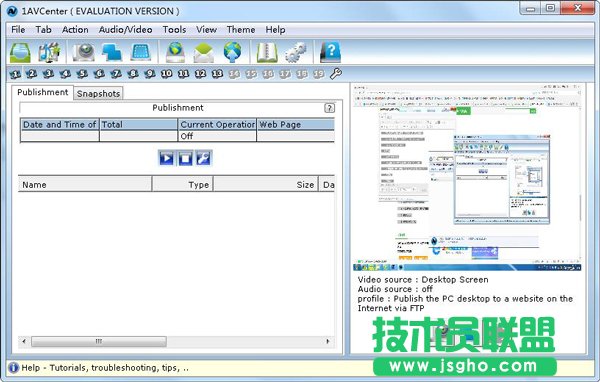Switch to numbered tab 9

150,74
